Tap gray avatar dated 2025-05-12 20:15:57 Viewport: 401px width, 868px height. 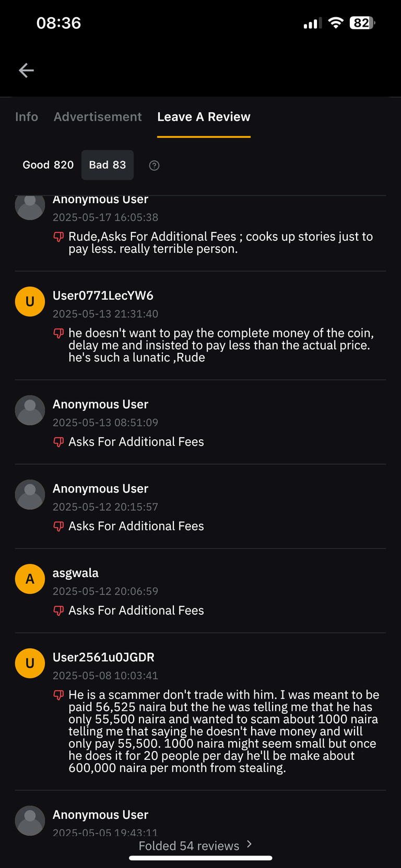click(x=30, y=495)
